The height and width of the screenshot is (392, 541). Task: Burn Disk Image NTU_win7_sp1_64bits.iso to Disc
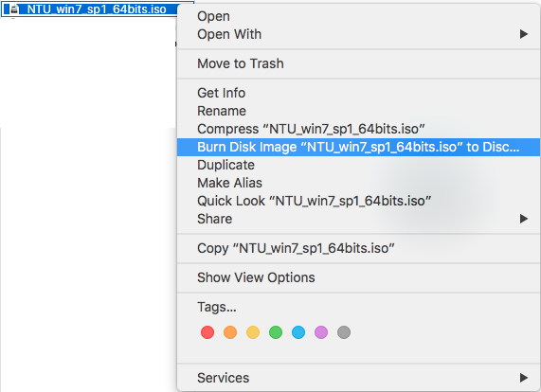tap(358, 147)
